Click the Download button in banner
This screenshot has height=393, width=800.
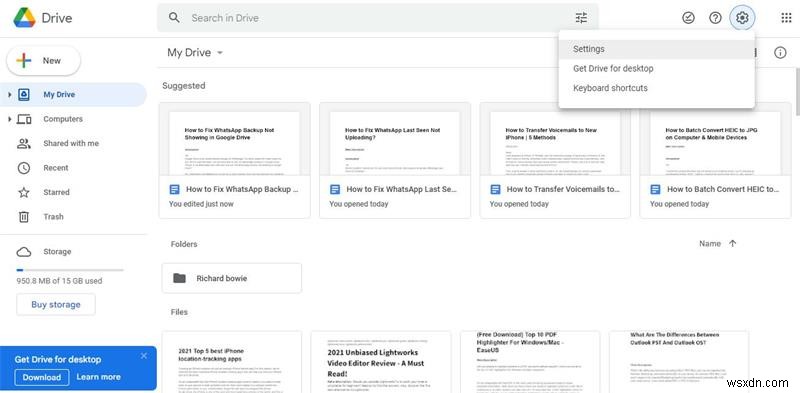click(41, 377)
